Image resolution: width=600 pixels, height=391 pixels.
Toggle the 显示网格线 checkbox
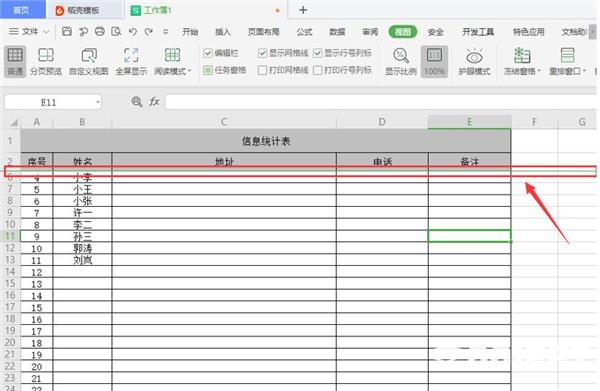click(262, 53)
